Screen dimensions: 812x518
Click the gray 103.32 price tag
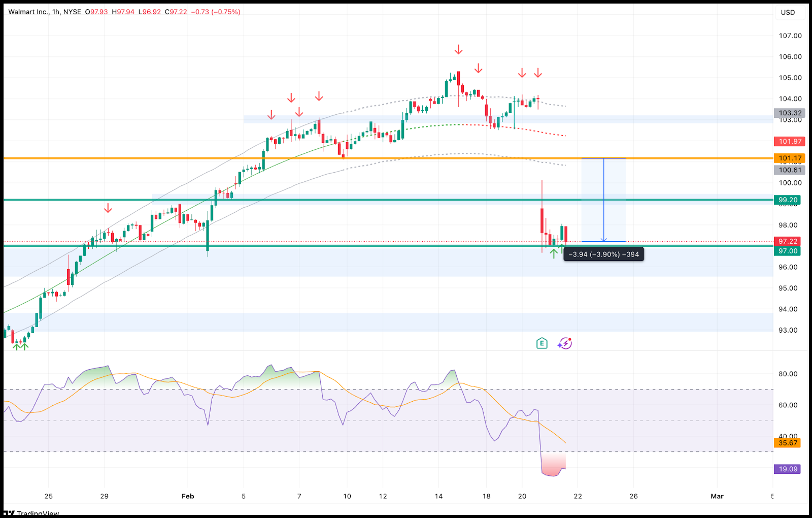click(790, 113)
